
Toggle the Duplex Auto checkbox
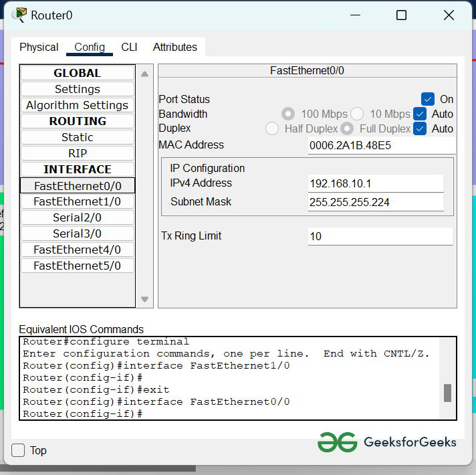click(420, 128)
